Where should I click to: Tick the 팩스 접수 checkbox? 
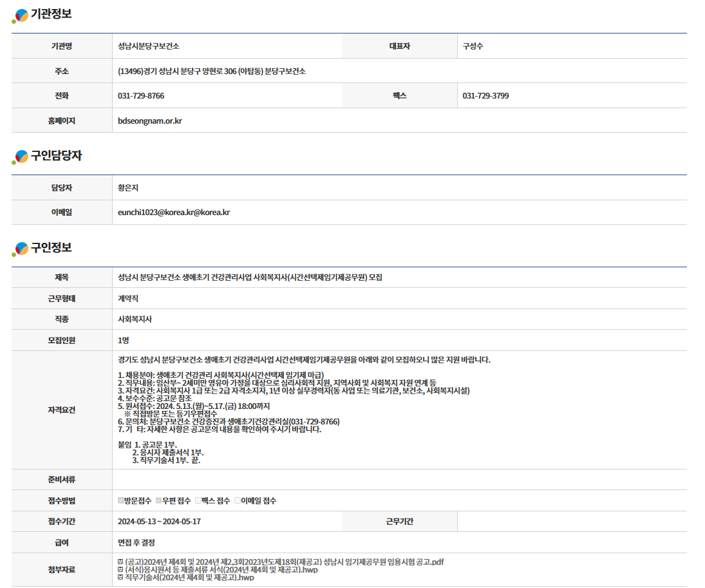click(198, 500)
